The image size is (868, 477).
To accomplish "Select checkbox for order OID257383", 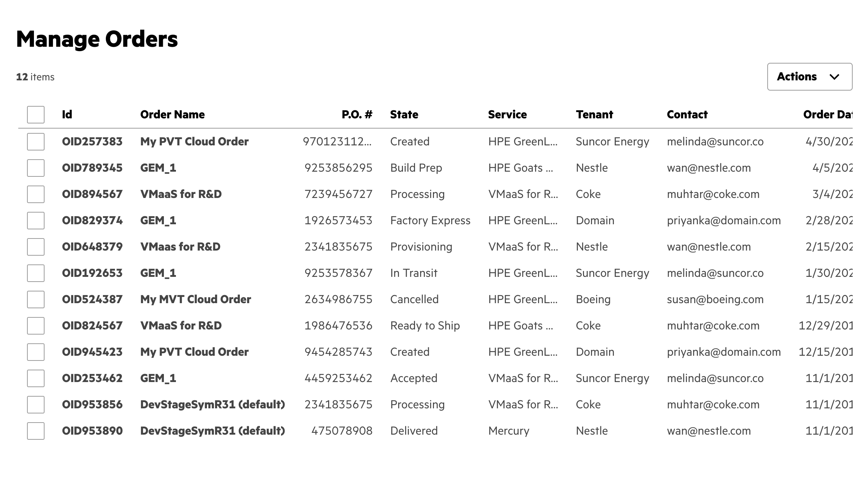I will (x=36, y=142).
